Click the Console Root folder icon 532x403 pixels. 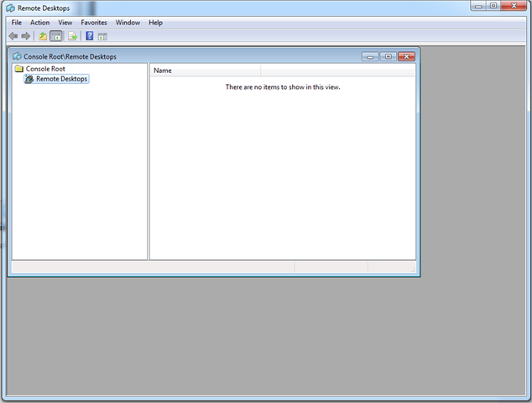tap(18, 69)
